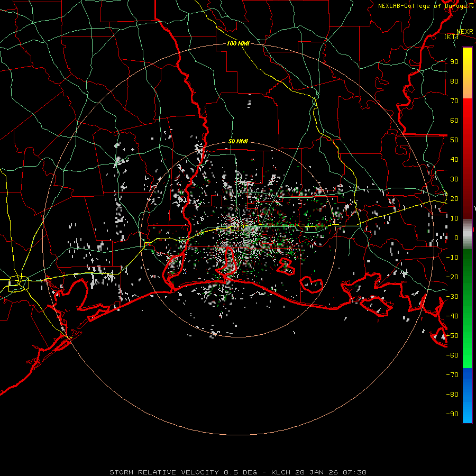Viewport: 476px width, 476px height.
Task: Click the "-90" value on velocity scale
Action: tap(452, 414)
